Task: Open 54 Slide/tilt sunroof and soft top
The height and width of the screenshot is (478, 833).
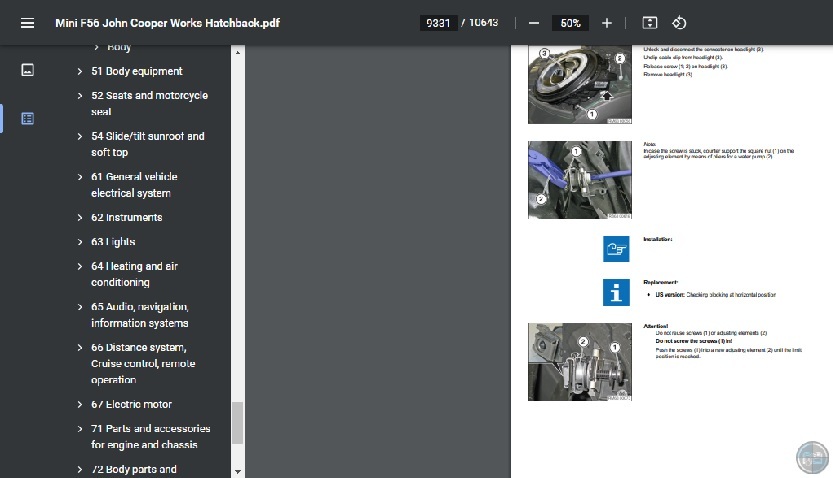Action: pyautogui.click(x=148, y=144)
